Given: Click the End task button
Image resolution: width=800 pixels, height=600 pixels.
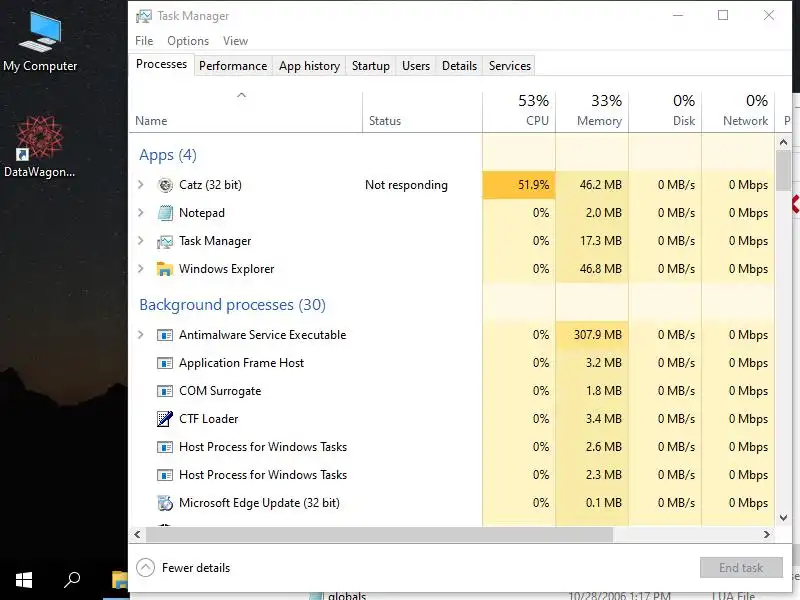Looking at the screenshot, I should pos(741,567).
